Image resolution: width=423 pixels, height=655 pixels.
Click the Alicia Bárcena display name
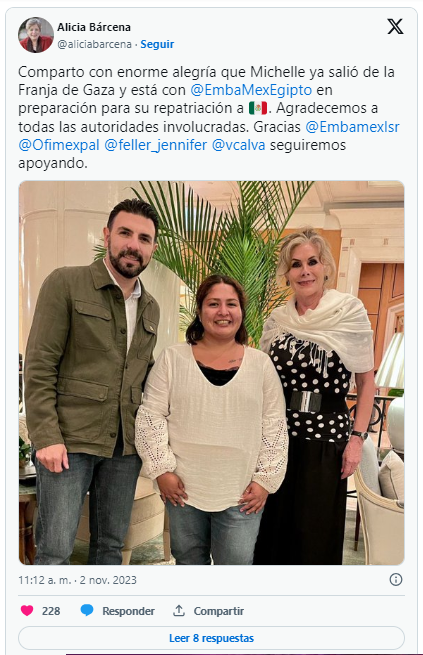pos(94,27)
